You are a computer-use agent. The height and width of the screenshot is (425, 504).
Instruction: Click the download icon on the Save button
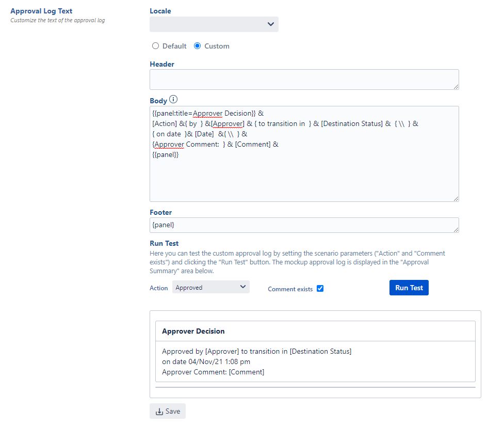point(159,411)
